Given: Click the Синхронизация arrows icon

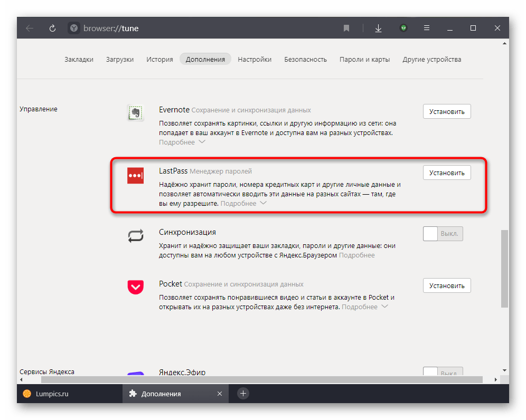Looking at the screenshot, I should pos(136,236).
